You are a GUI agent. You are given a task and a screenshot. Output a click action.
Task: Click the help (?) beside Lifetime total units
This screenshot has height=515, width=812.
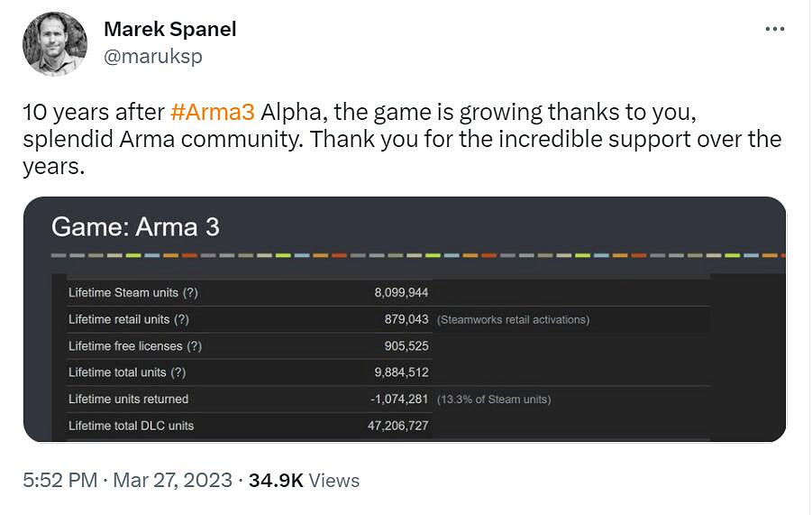point(178,372)
